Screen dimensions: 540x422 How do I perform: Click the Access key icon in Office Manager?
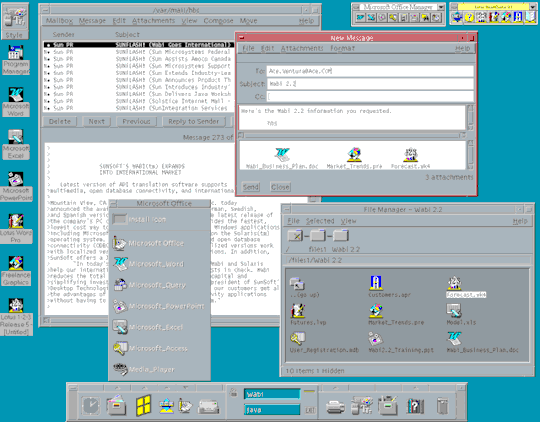tap(393, 17)
